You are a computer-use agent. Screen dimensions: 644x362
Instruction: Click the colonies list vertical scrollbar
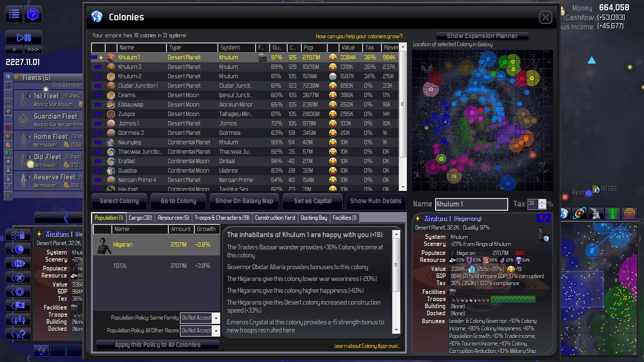tap(403, 118)
